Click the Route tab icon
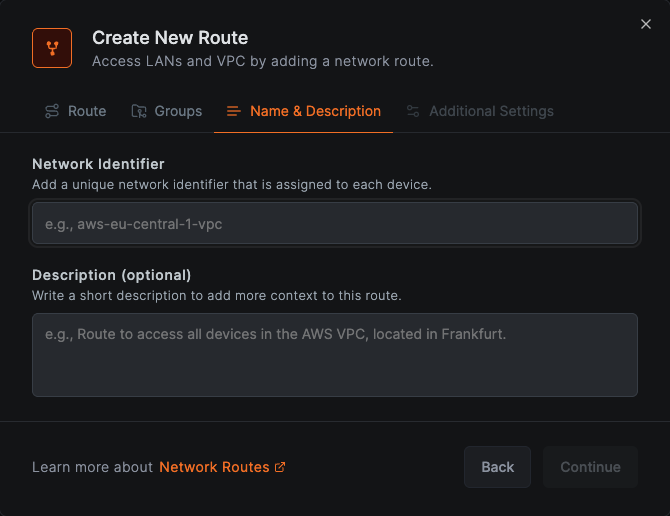This screenshot has width=670, height=516. pos(52,111)
